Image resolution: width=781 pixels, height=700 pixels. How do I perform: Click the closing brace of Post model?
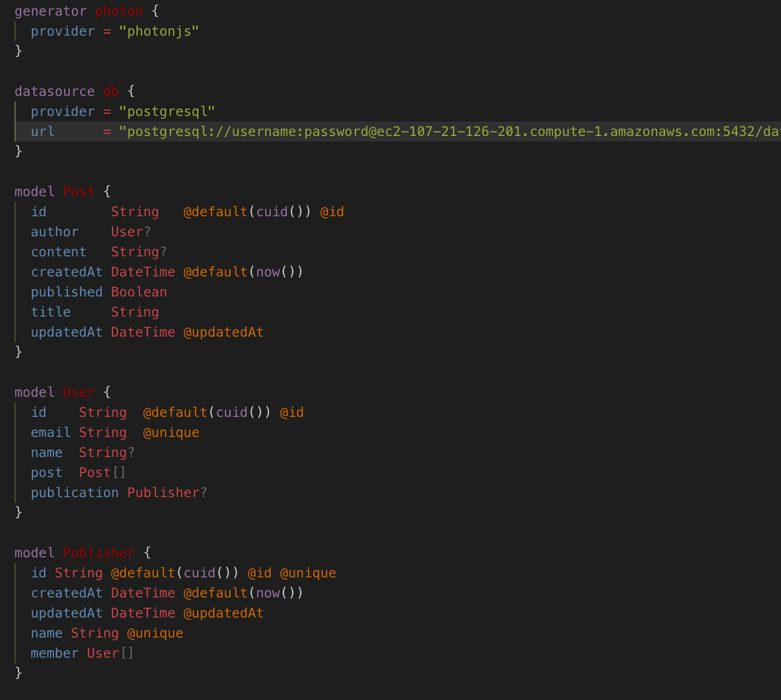click(x=18, y=352)
